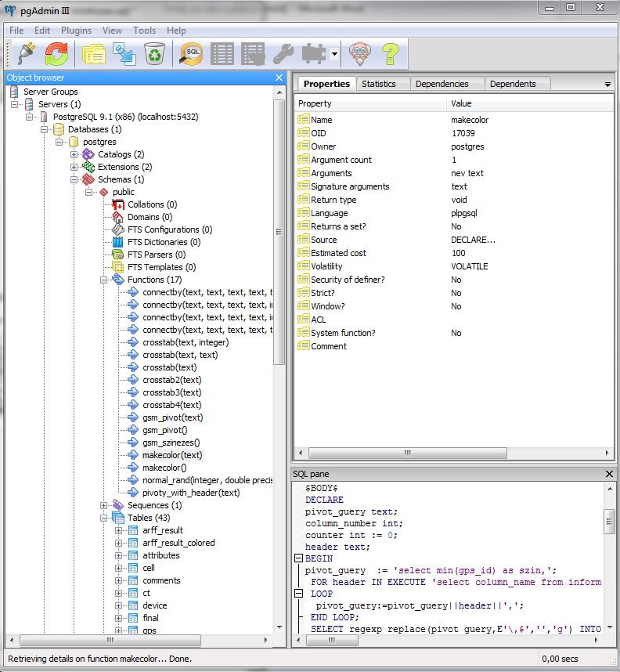This screenshot has height=672, width=620.
Task: Select the FTS Templates (0) icon
Action: 118,267
